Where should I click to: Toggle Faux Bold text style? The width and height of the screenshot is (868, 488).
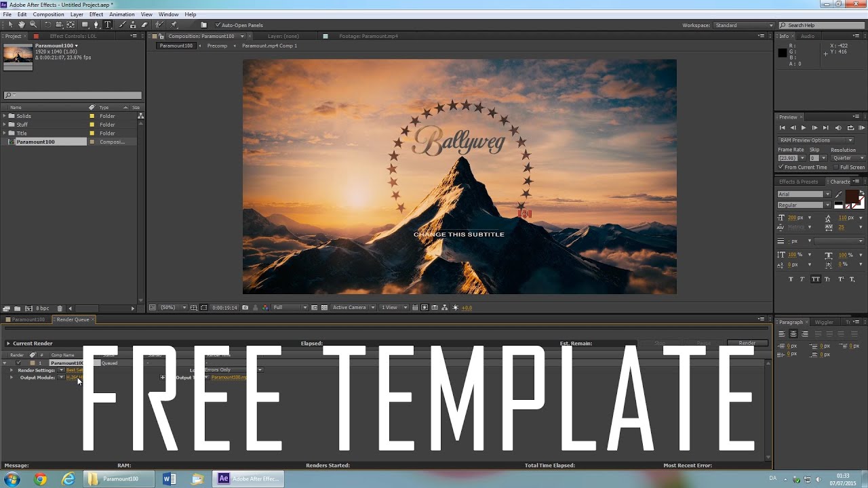pos(791,279)
